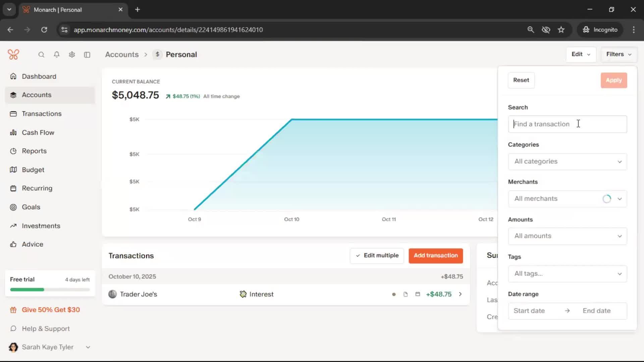Image resolution: width=644 pixels, height=362 pixels.
Task: Go to Cash Flow in sidebar
Action: (x=38, y=132)
